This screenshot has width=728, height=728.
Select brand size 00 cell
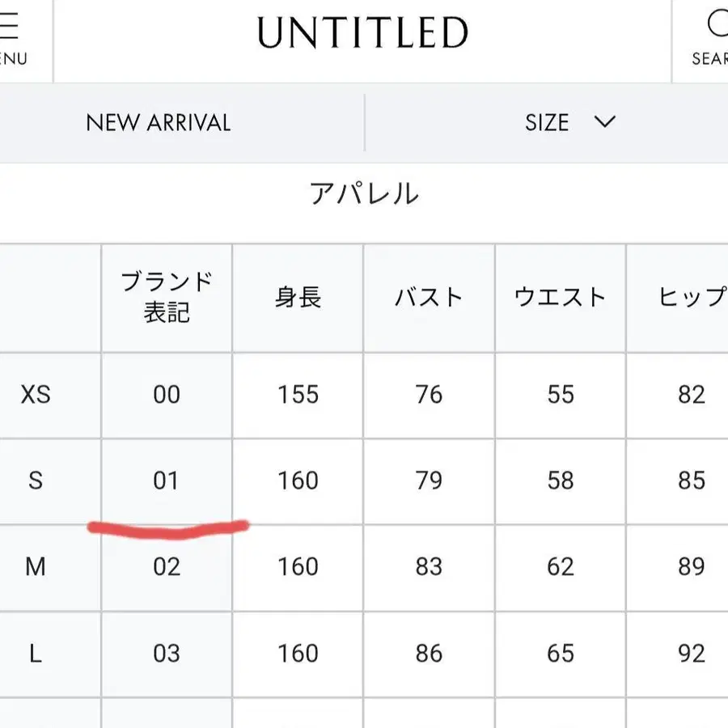167,395
